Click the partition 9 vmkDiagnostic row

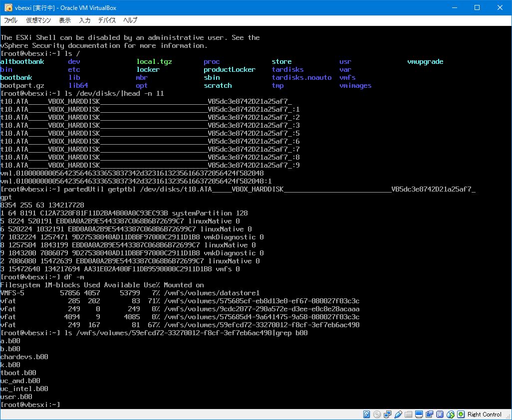point(132,253)
